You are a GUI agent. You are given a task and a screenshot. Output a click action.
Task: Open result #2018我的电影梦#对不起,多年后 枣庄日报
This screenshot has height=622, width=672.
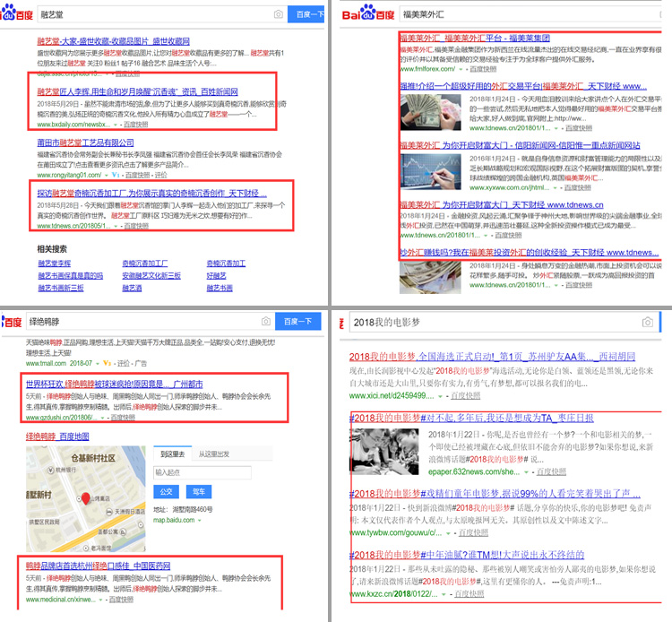pyautogui.click(x=472, y=418)
